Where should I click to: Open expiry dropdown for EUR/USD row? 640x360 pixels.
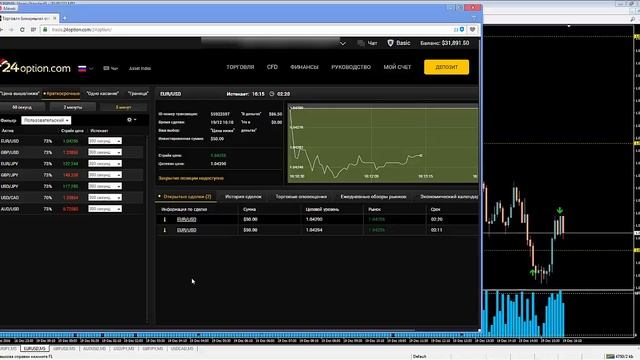(x=105, y=141)
